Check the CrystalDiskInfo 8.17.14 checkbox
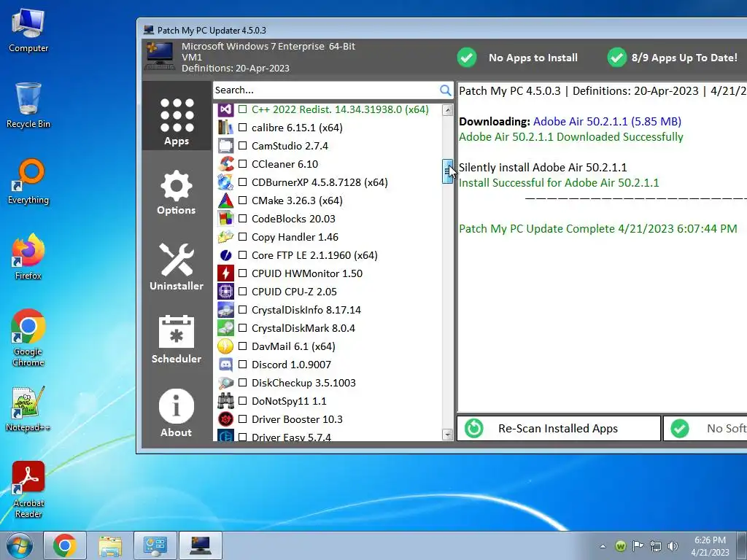This screenshot has height=560, width=747. [x=242, y=310]
